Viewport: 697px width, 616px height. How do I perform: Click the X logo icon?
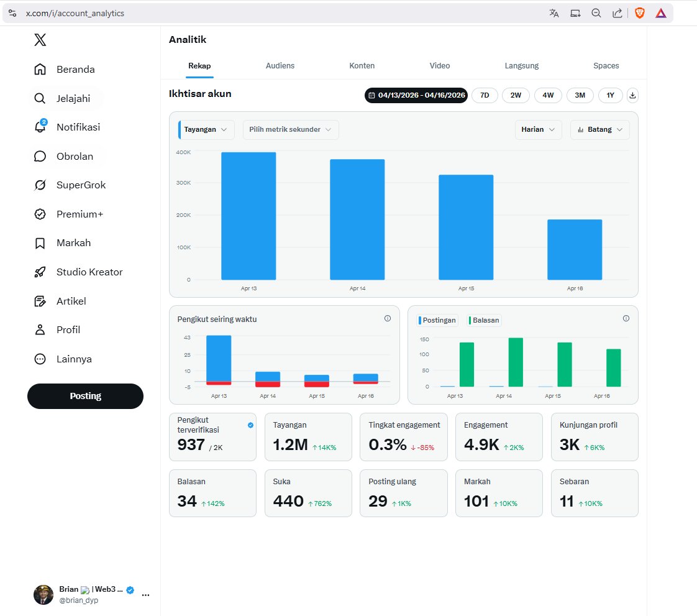[x=40, y=40]
